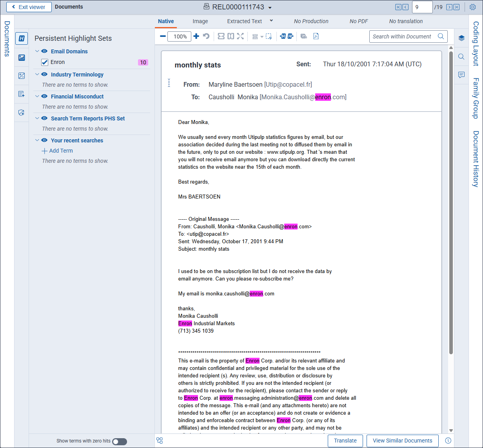Click the info icon at bottom right
Image resolution: width=483 pixels, height=448 pixels.
[x=448, y=441]
